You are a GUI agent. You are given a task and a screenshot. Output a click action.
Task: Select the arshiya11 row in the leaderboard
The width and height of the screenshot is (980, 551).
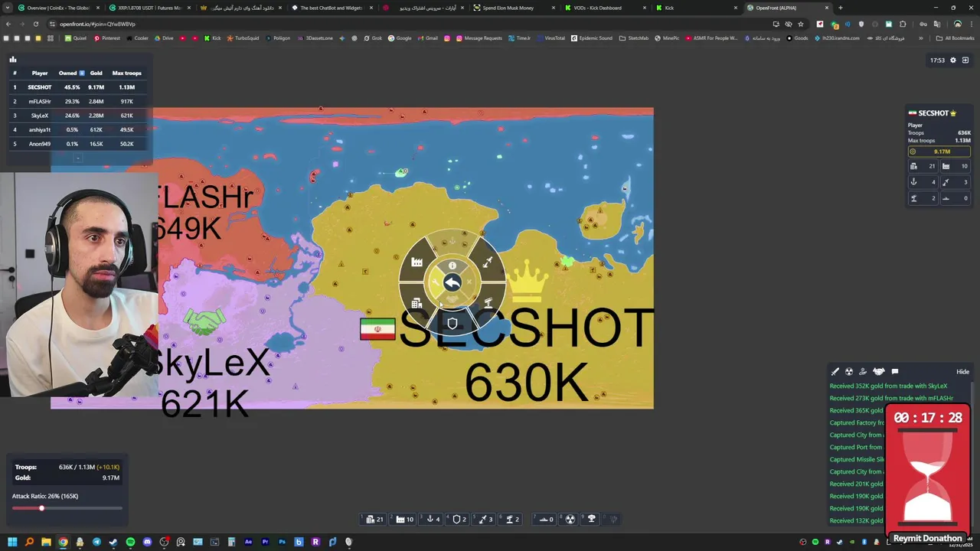[77, 129]
